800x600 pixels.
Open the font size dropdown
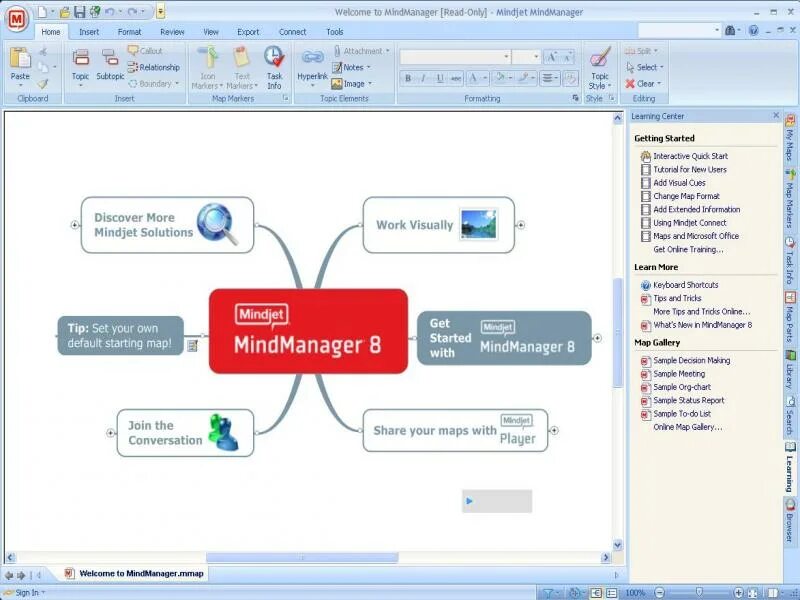pyautogui.click(x=536, y=57)
